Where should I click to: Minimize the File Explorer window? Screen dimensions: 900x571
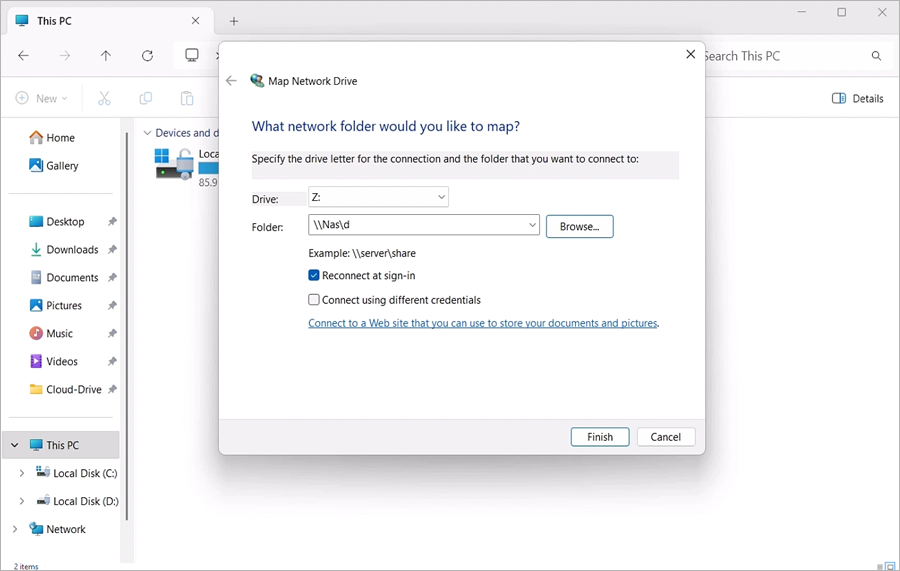click(x=802, y=12)
